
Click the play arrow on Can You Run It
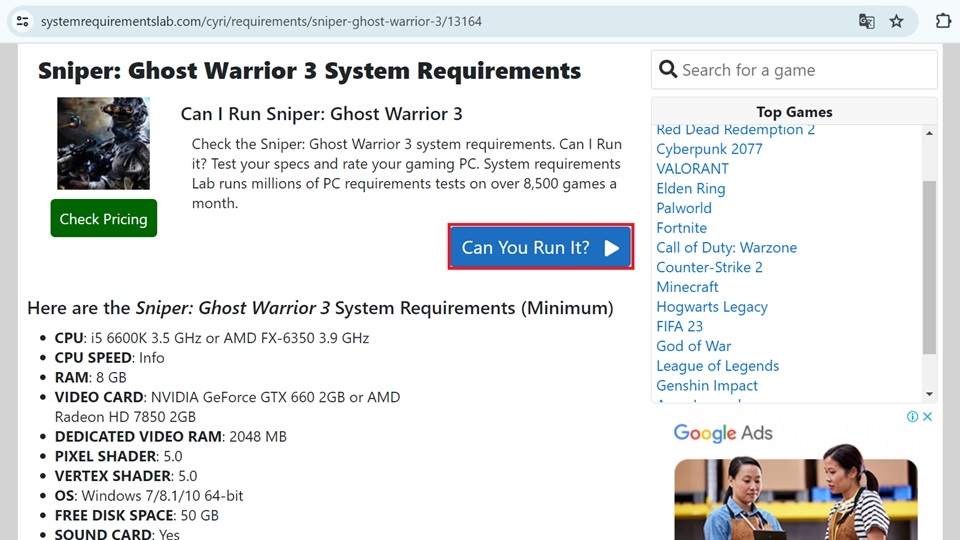coord(612,248)
